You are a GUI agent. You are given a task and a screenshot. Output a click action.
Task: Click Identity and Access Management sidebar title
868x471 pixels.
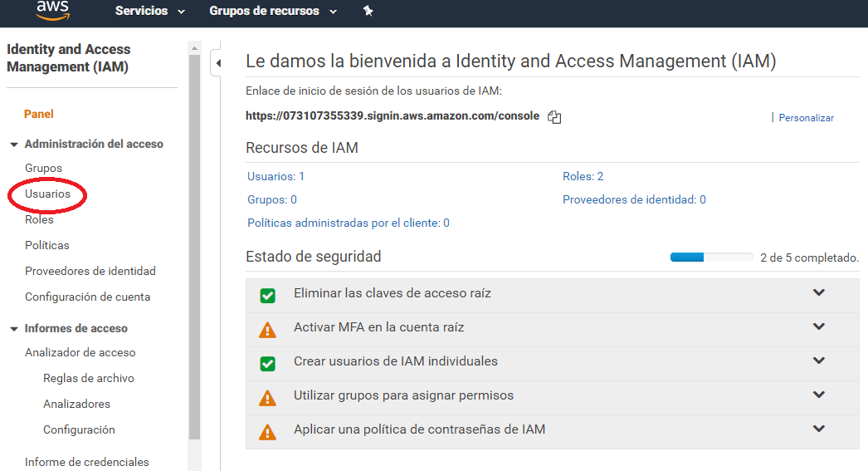pyautogui.click(x=69, y=58)
